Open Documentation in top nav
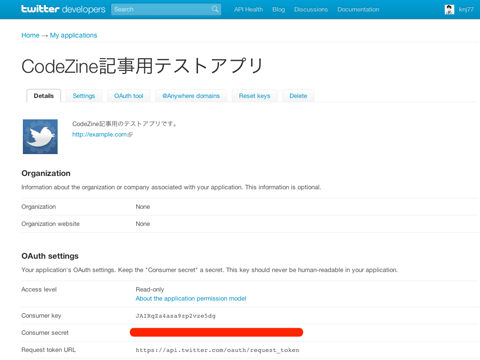Image resolution: width=480 pixels, height=360 pixels. click(358, 9)
